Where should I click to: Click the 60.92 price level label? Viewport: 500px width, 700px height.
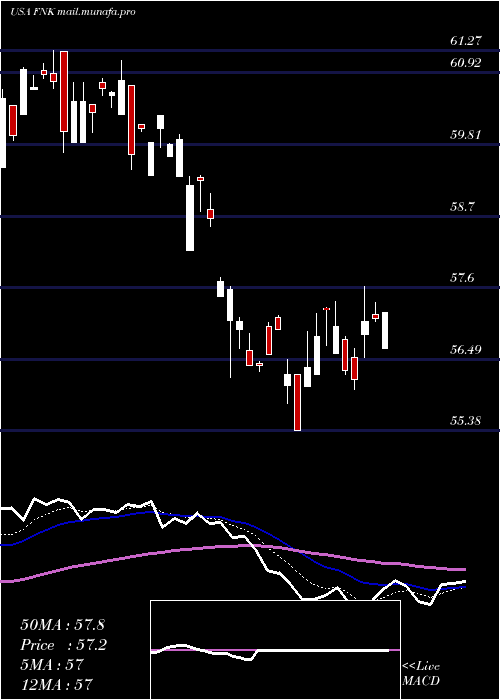pyautogui.click(x=466, y=63)
